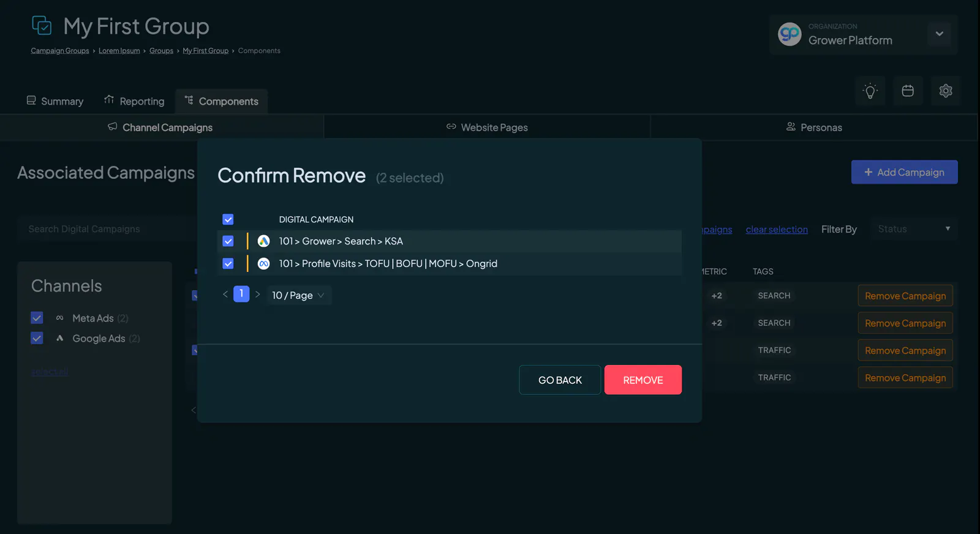
Task: Open the settings gear icon
Action: pyautogui.click(x=946, y=91)
